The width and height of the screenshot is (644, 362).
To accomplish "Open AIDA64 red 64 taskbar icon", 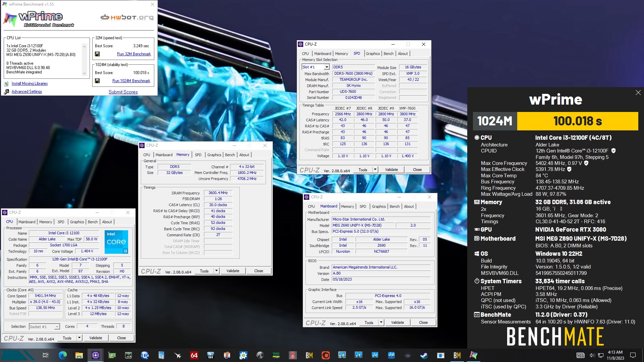I will (194, 355).
